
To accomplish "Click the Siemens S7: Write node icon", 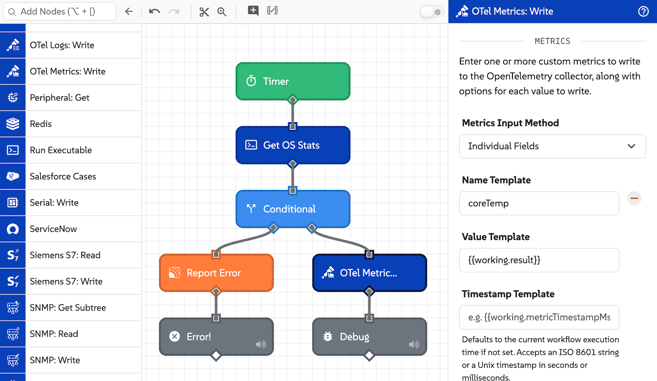I will tap(13, 281).
